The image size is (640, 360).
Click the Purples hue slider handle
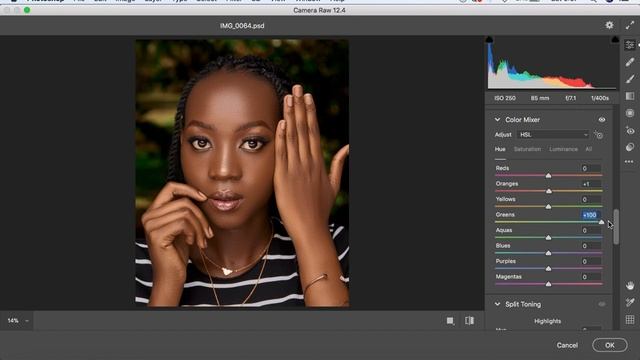[549, 269]
